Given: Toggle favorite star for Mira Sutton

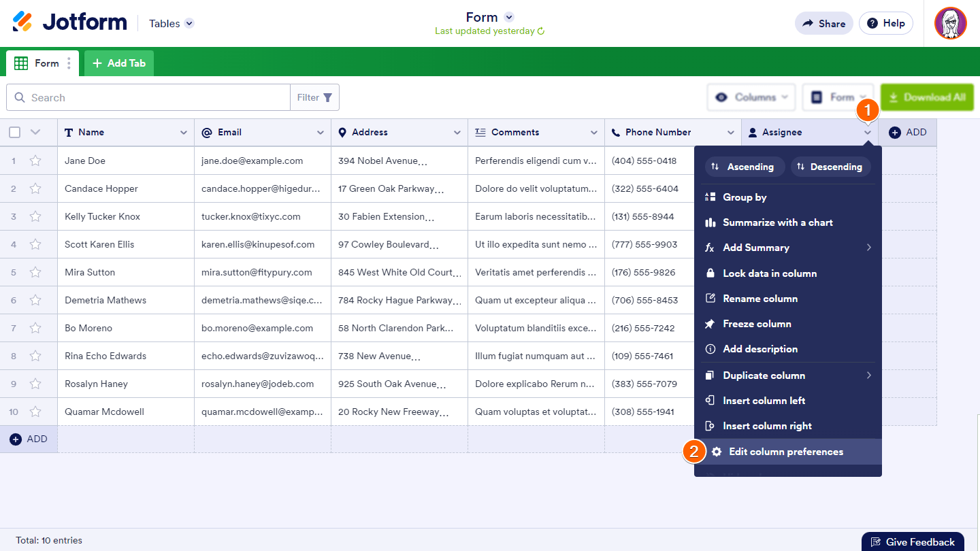Looking at the screenshot, I should pyautogui.click(x=35, y=273).
